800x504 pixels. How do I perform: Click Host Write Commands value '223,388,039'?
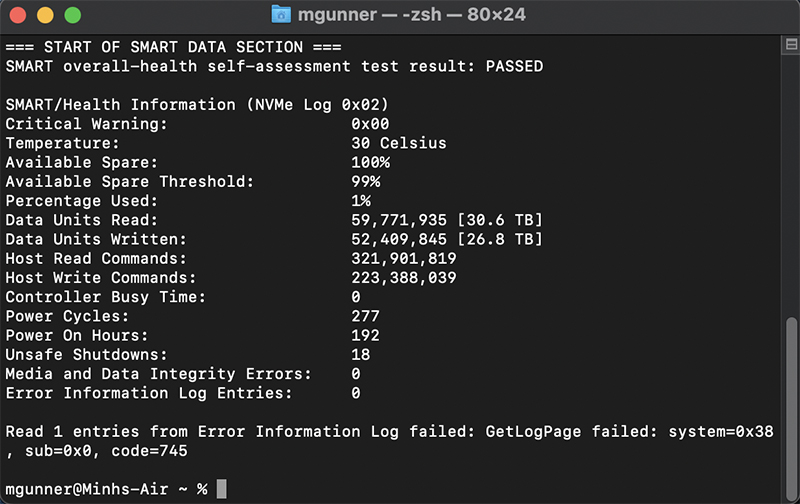[404, 278]
